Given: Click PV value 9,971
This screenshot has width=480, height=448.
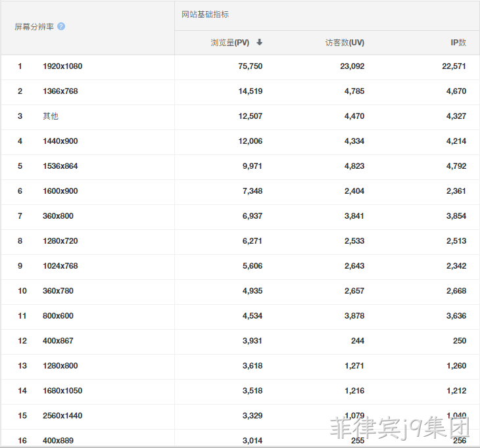Looking at the screenshot, I should [252, 166].
